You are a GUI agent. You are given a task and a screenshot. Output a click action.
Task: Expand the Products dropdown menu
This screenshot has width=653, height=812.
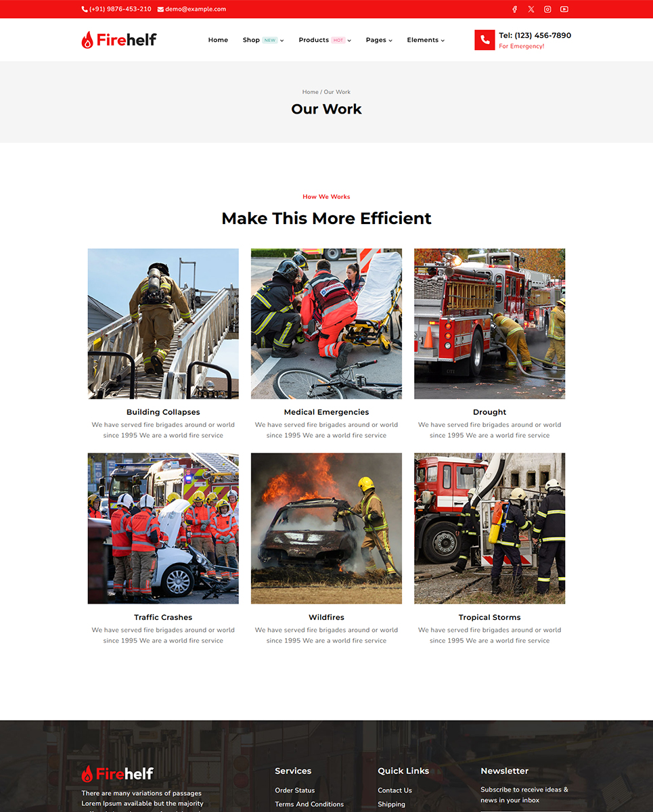pos(325,40)
